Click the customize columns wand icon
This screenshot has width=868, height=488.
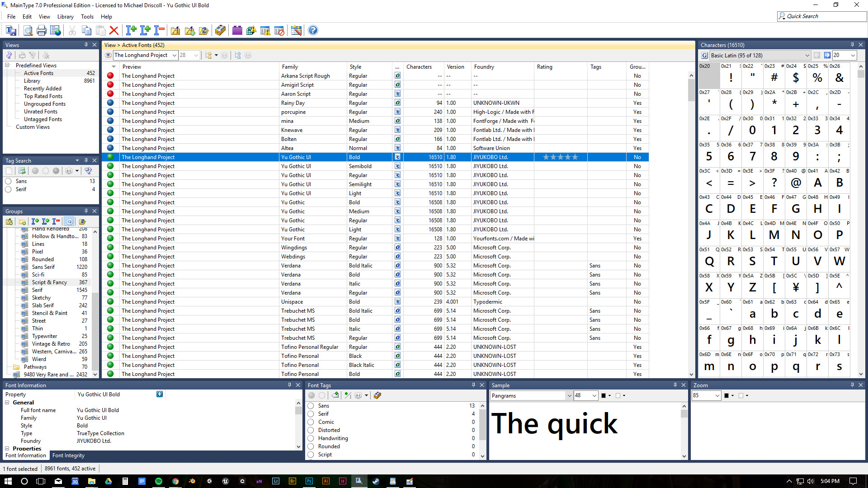(296, 30)
